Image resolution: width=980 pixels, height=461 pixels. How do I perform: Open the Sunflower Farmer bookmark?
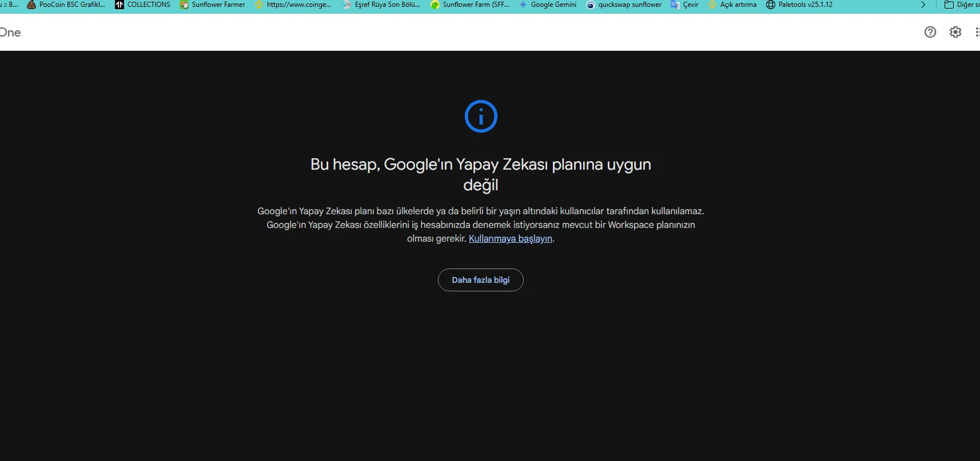click(212, 5)
